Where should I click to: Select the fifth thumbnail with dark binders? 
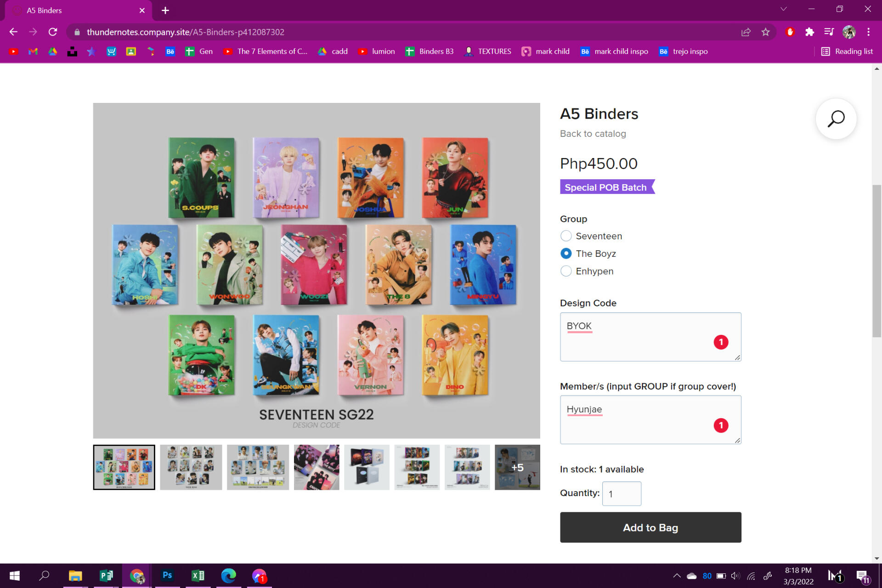pyautogui.click(x=367, y=467)
